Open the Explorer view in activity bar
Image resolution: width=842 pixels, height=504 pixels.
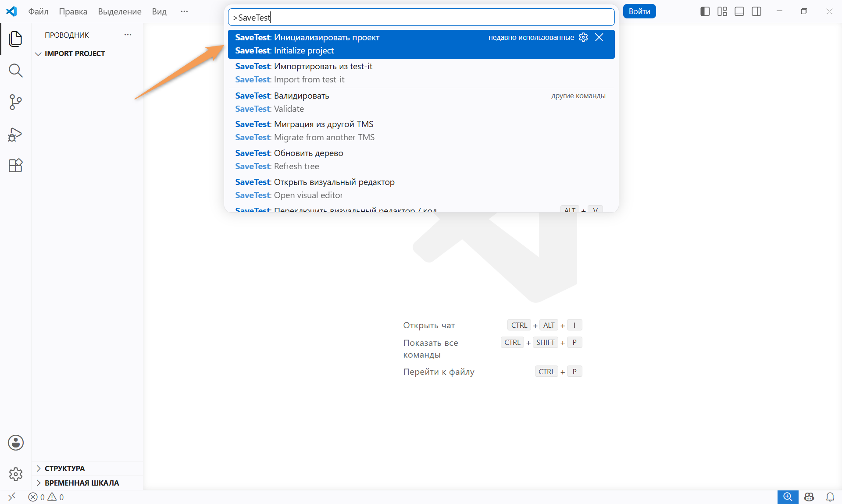[15, 39]
